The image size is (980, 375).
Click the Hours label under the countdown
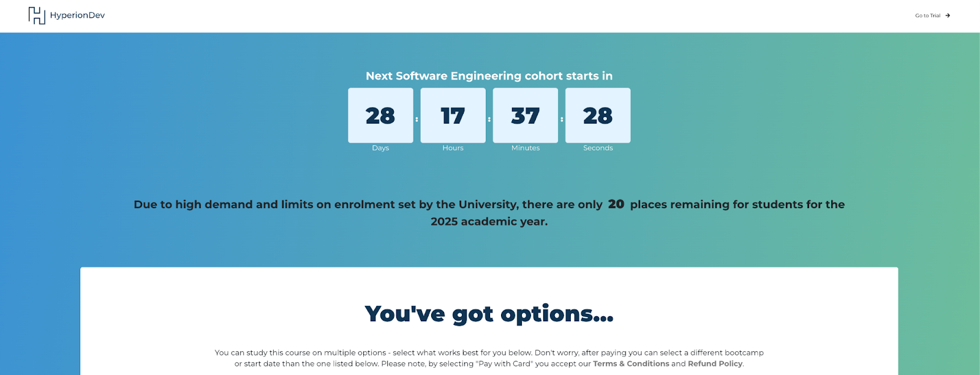pos(453,148)
